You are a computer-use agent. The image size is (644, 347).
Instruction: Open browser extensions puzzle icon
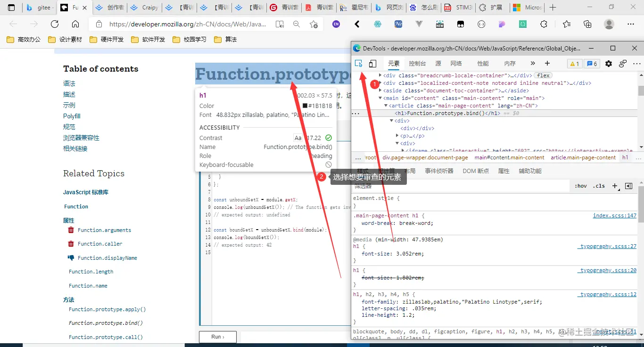tap(544, 24)
